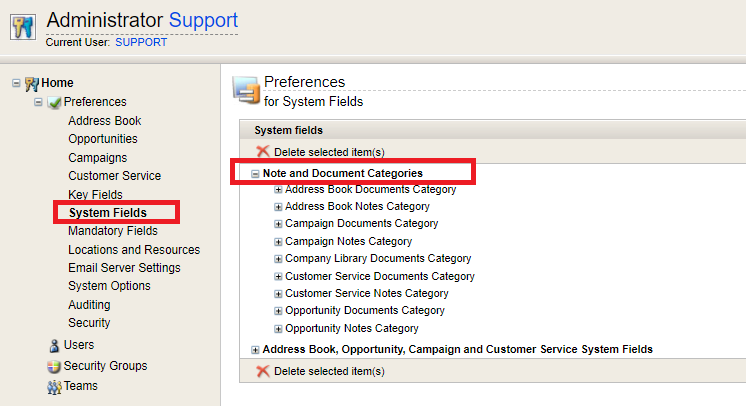
Task: Click the Users person icon
Action: 54,345
